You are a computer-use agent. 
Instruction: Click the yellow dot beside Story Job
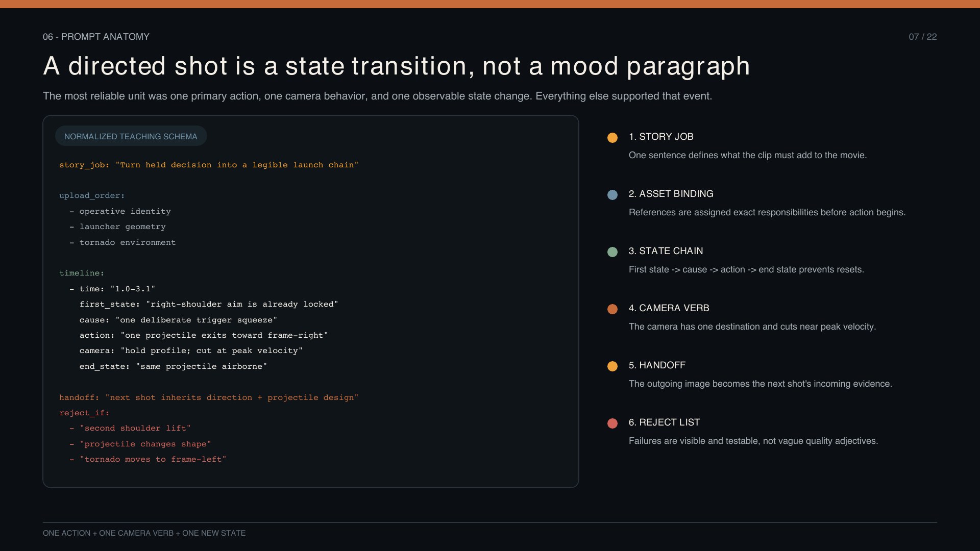pyautogui.click(x=612, y=138)
